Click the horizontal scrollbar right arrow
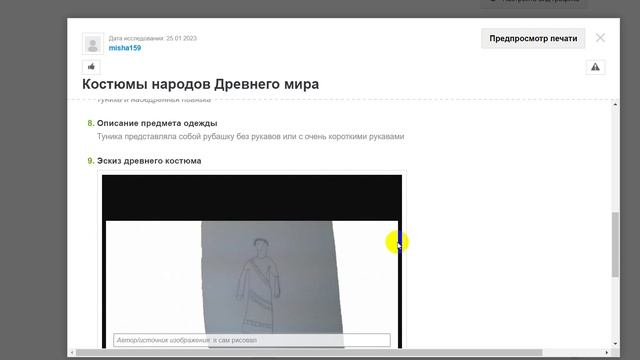The width and height of the screenshot is (640, 360). 607,352
